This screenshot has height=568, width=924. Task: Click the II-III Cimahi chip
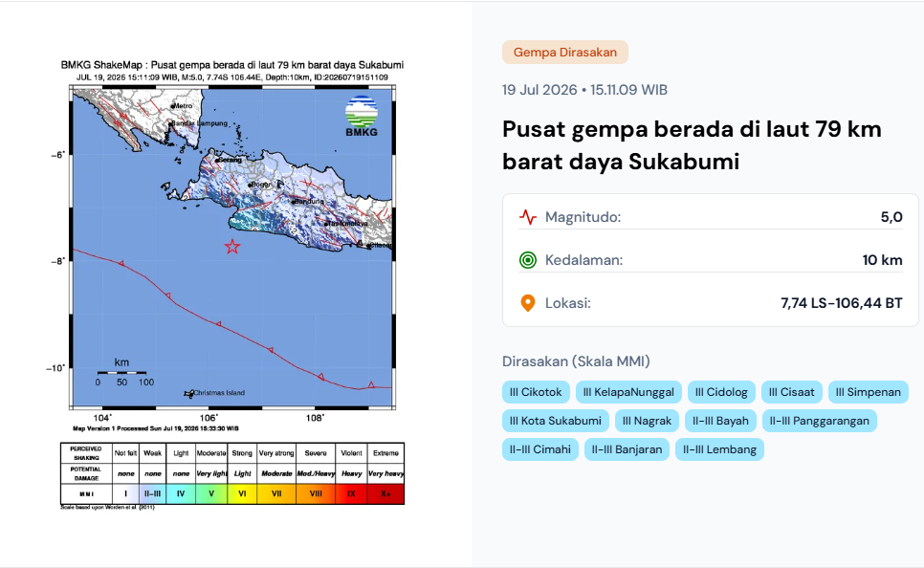(x=540, y=449)
